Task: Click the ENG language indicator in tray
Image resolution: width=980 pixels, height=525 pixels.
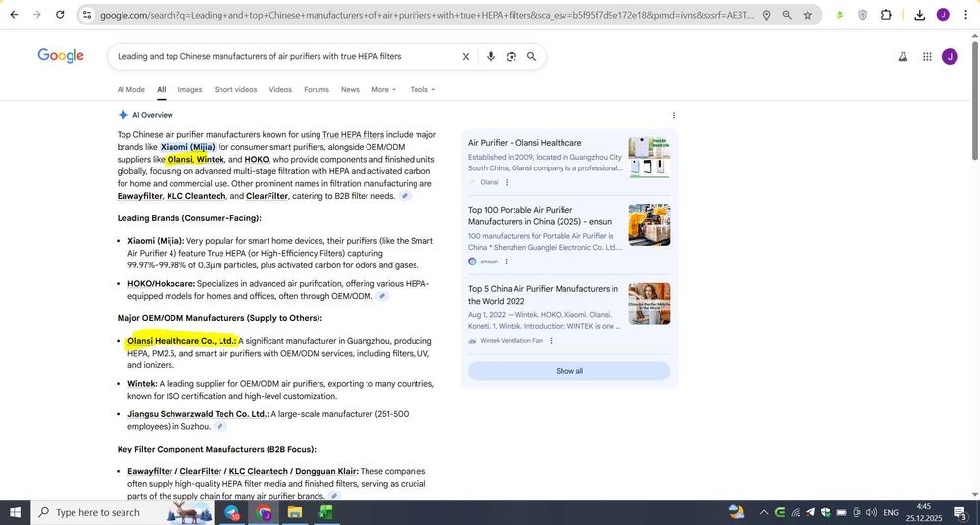Action: click(891, 512)
